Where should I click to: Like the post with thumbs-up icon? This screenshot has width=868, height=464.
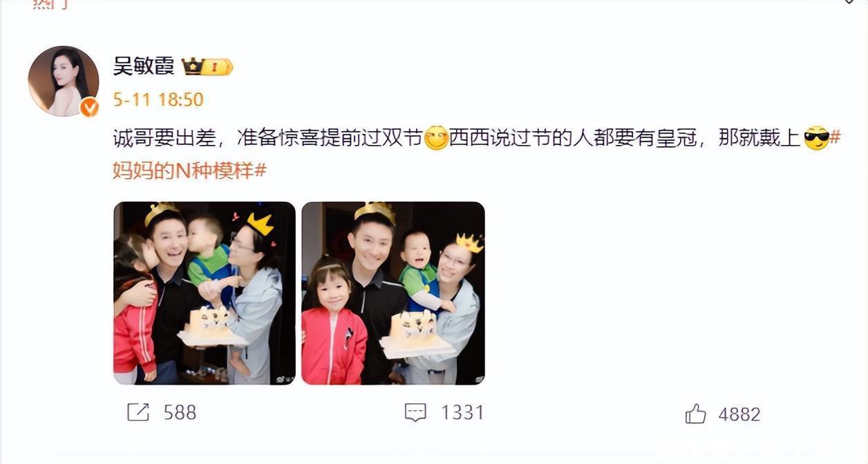(695, 414)
